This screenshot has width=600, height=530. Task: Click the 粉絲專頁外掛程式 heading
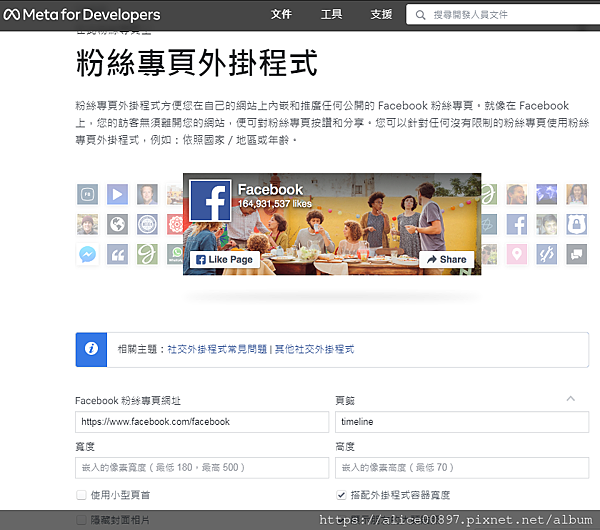tap(197, 63)
